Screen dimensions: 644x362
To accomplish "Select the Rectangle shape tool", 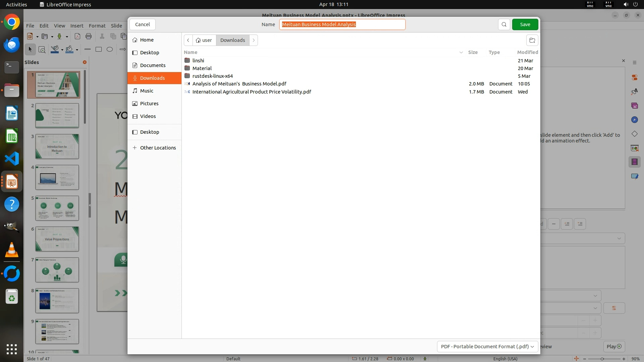I will pos(99,50).
